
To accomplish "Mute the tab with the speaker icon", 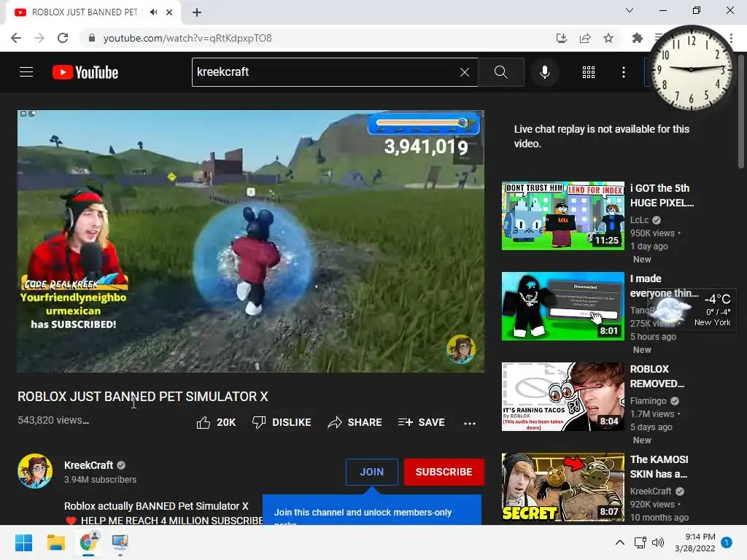I will (153, 12).
